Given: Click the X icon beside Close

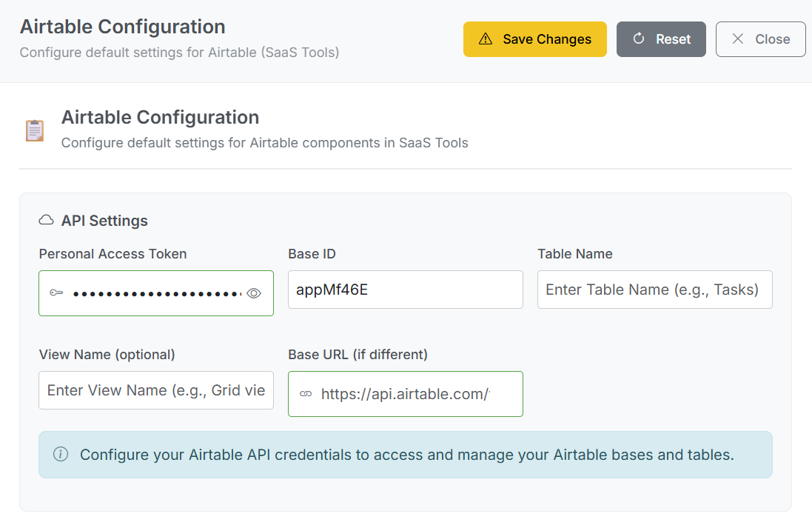Looking at the screenshot, I should point(738,39).
